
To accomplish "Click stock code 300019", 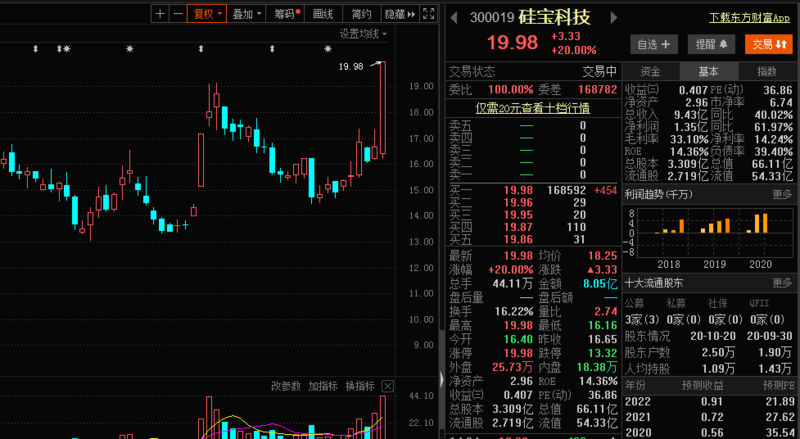I will coord(492,18).
